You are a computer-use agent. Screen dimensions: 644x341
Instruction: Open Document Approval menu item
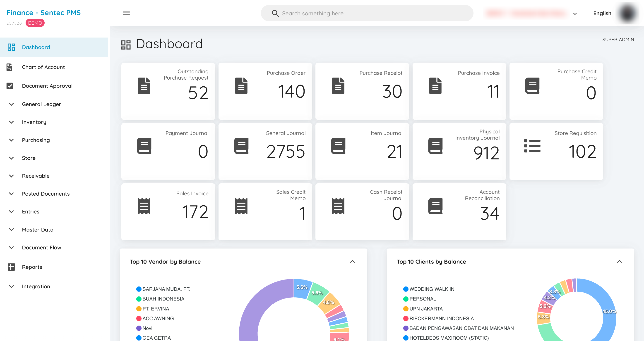click(54, 86)
